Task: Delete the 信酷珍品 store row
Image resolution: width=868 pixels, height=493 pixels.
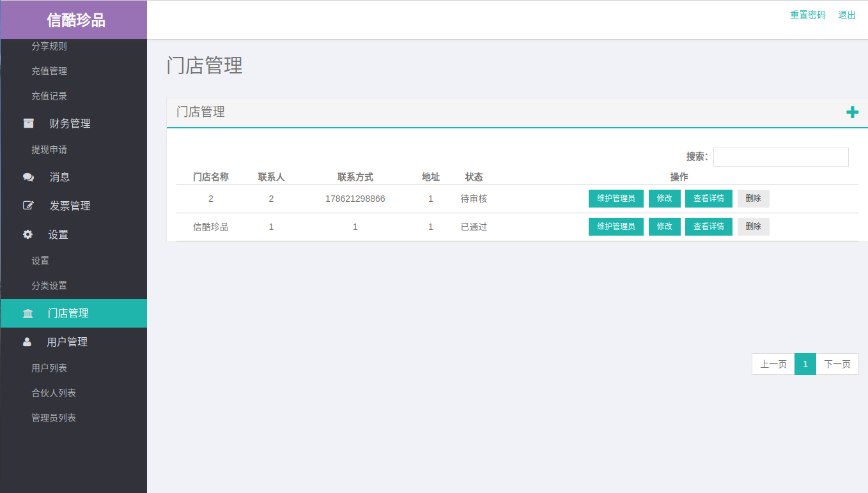Action: [753, 227]
